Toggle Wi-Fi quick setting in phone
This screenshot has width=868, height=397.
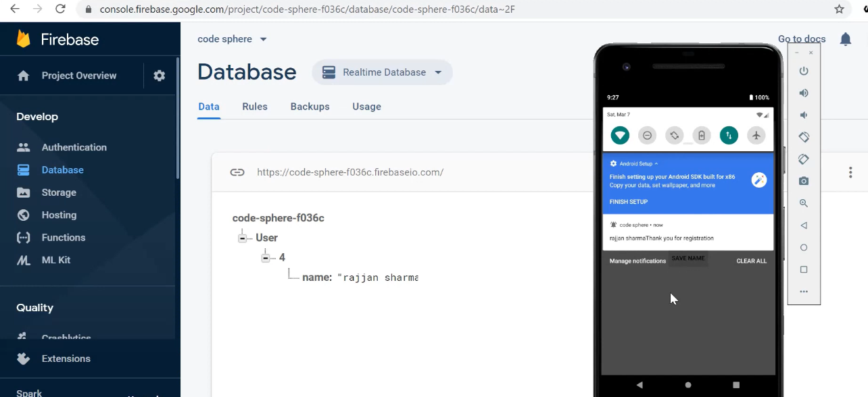(620, 136)
